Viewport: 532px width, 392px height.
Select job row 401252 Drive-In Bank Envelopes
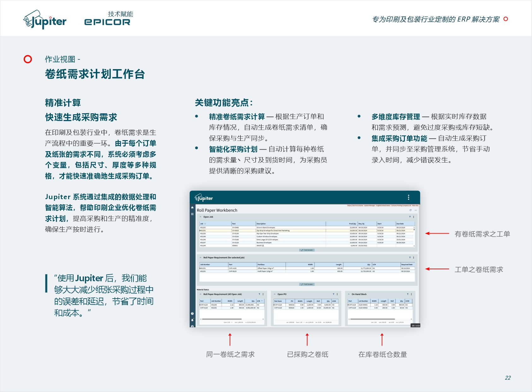coord(306,228)
